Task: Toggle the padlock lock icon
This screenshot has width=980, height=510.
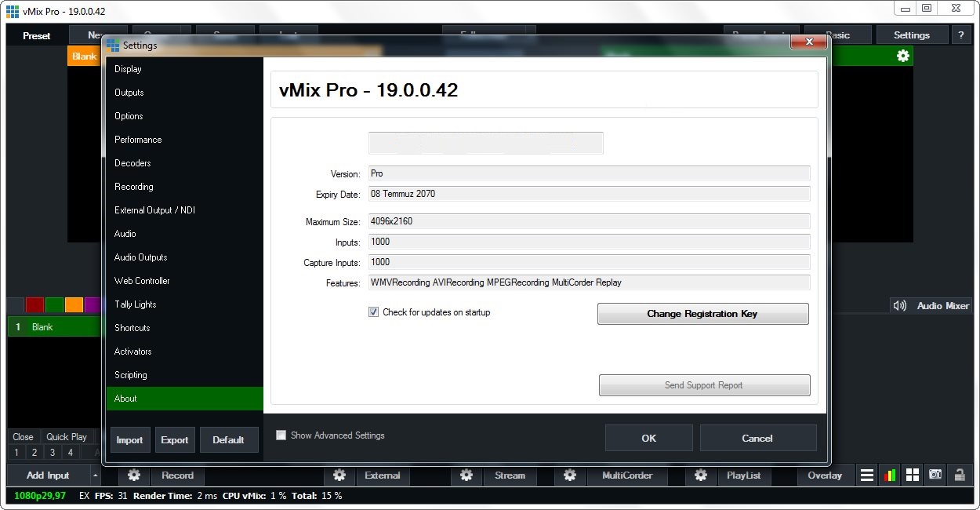Action: click(x=959, y=475)
